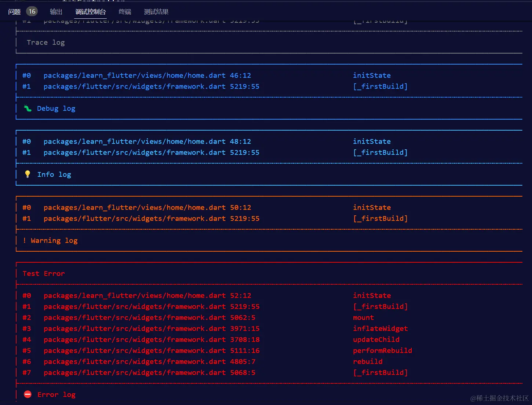
Task: Click the lightbulb Info log icon
Action: point(28,174)
